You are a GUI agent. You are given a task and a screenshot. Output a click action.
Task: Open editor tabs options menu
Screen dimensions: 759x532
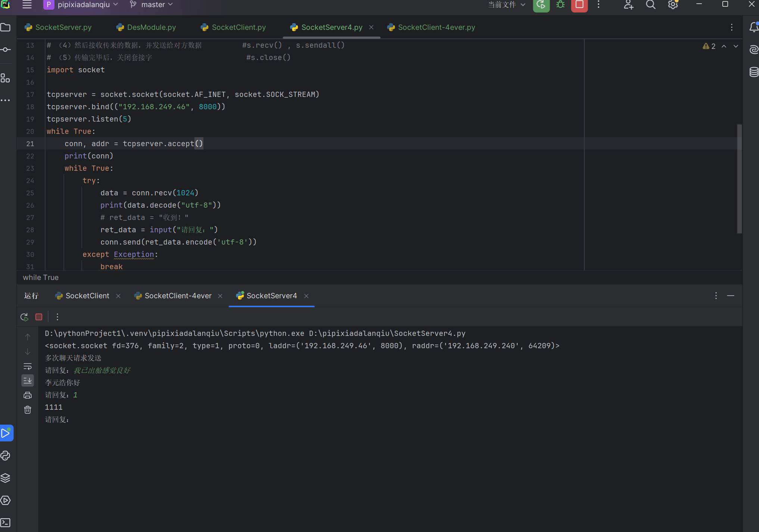732,27
